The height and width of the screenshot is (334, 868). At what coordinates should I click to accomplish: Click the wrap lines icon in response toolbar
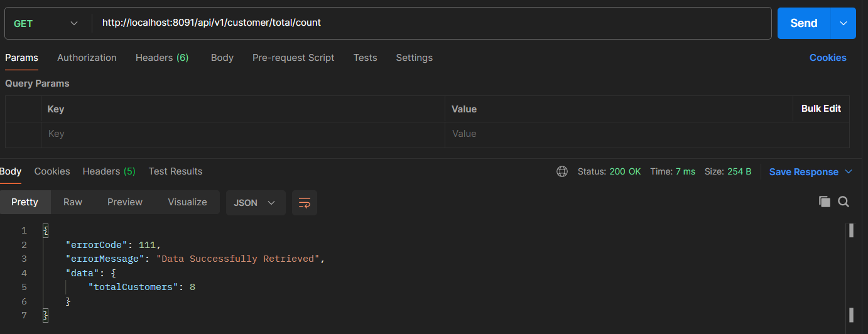[305, 203]
